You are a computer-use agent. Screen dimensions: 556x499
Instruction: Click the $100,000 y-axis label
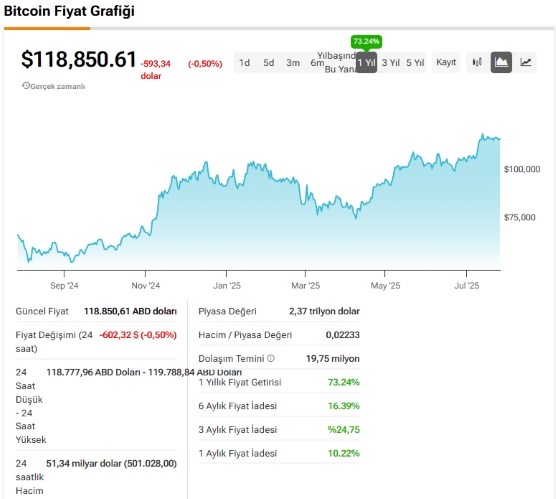[x=522, y=169]
